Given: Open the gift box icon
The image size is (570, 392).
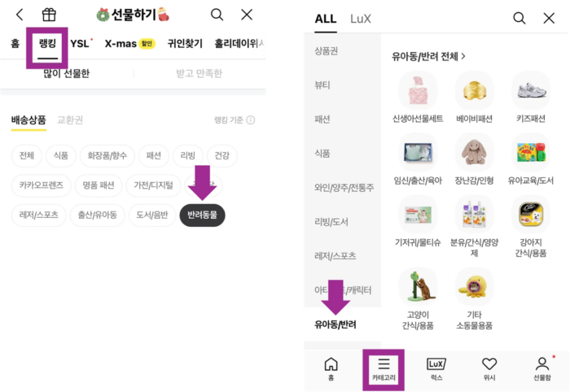Looking at the screenshot, I should tap(49, 15).
